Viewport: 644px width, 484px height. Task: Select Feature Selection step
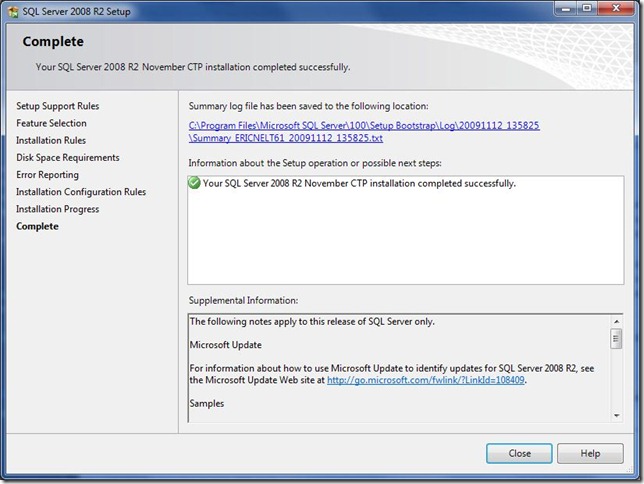pos(51,123)
